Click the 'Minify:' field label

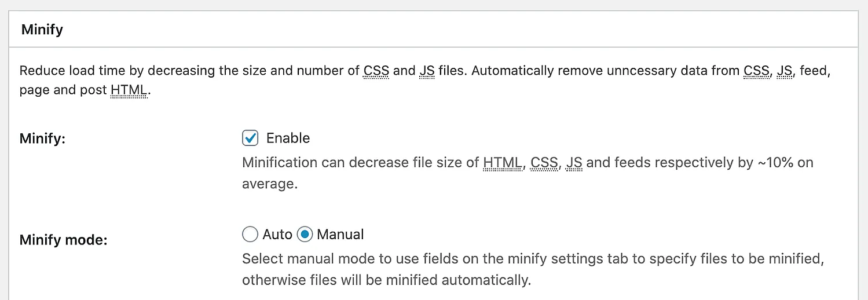[42, 139]
